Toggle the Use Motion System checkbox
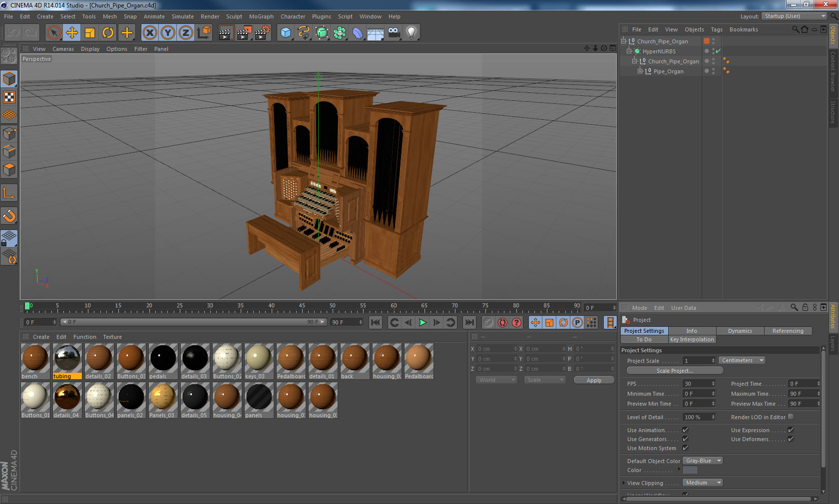 pyautogui.click(x=685, y=448)
